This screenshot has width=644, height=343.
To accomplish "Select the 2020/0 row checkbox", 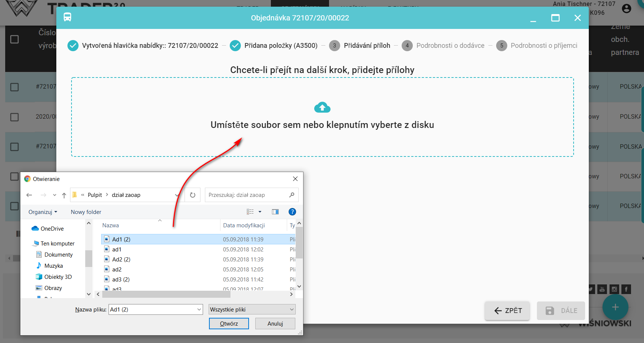I will pos(14,117).
